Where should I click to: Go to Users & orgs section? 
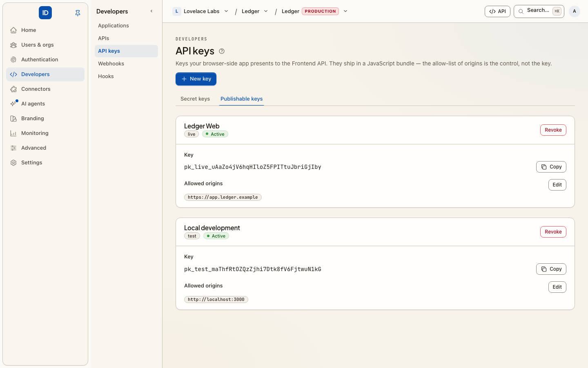click(x=45, y=45)
